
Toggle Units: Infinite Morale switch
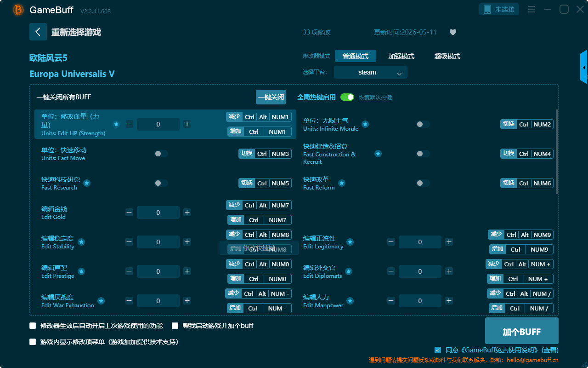tap(423, 124)
